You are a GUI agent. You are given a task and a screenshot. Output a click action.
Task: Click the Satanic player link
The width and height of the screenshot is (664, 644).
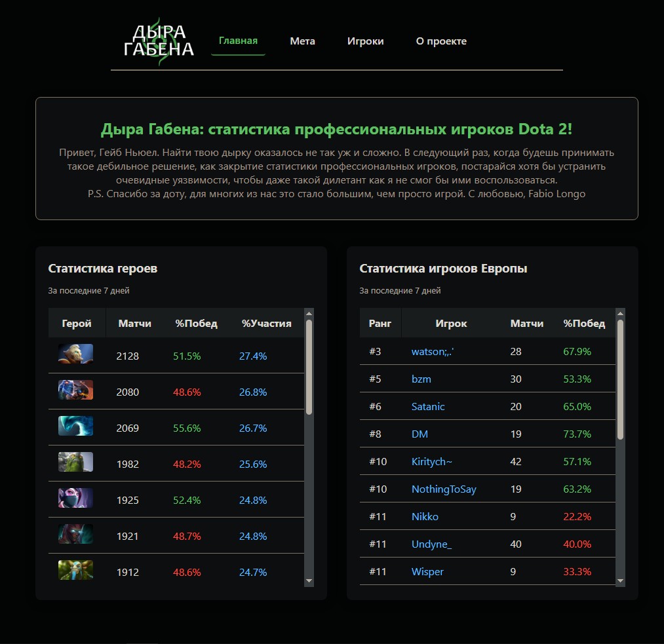428,407
